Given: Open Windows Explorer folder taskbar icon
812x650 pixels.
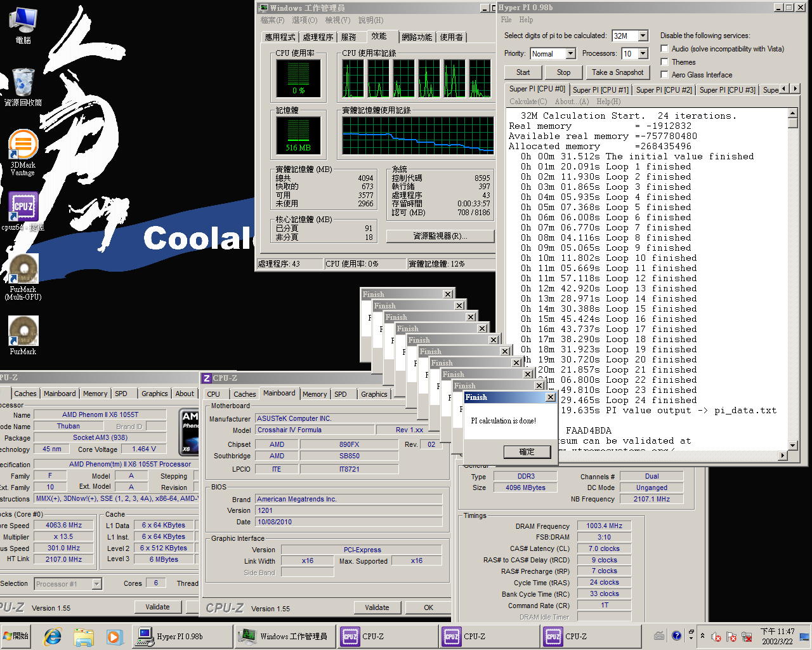Looking at the screenshot, I should [x=83, y=636].
